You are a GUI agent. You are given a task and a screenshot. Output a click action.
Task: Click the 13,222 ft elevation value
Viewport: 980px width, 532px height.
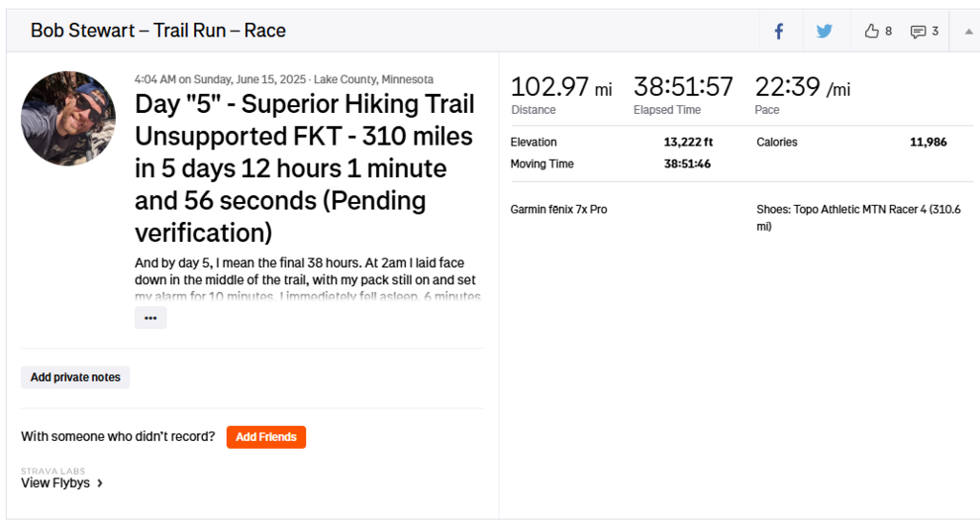coord(688,142)
